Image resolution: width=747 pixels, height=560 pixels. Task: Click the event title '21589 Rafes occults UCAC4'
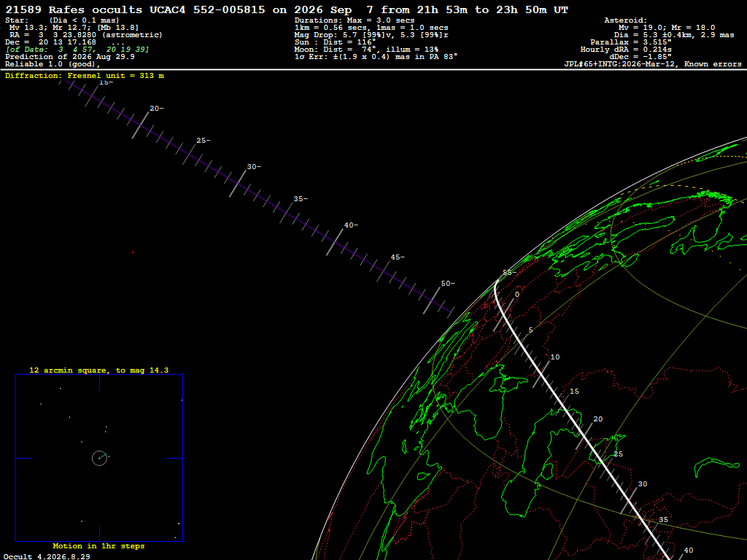click(96, 9)
